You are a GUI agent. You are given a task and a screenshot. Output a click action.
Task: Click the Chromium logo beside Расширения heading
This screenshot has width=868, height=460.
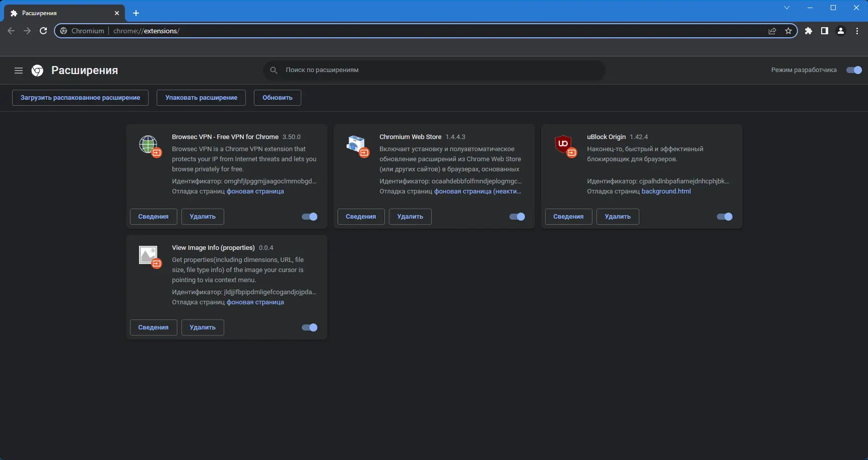click(x=37, y=71)
